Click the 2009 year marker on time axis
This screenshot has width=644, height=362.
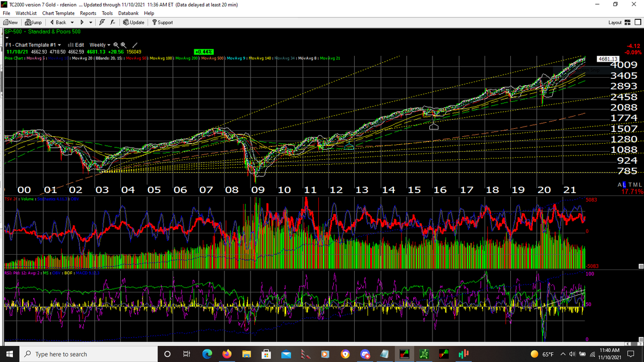pos(258,189)
